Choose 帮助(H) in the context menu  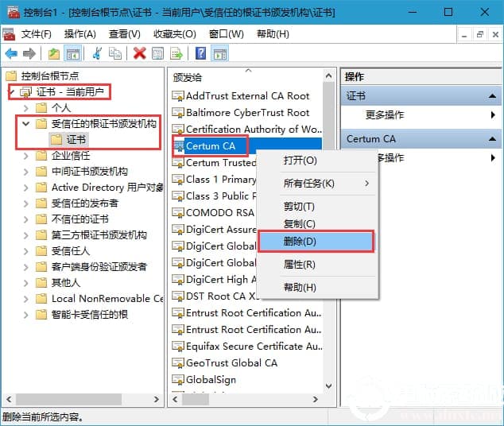point(317,287)
